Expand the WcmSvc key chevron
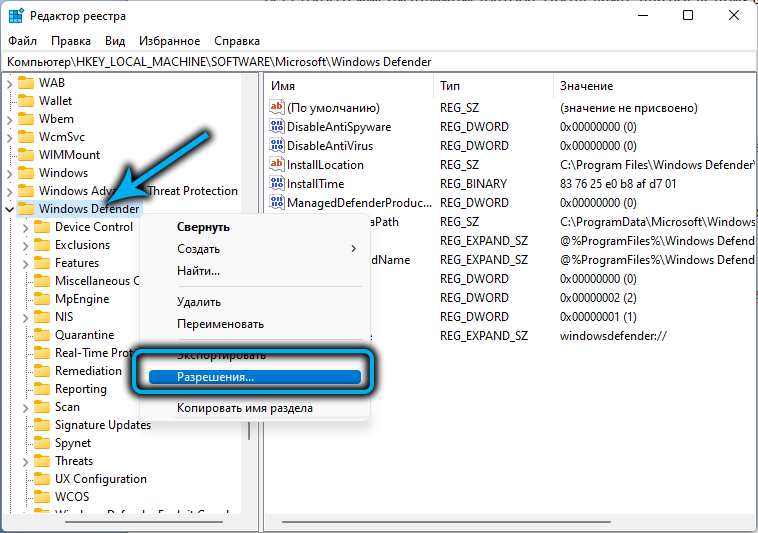Image resolution: width=758 pixels, height=533 pixels. pyautogui.click(x=10, y=137)
